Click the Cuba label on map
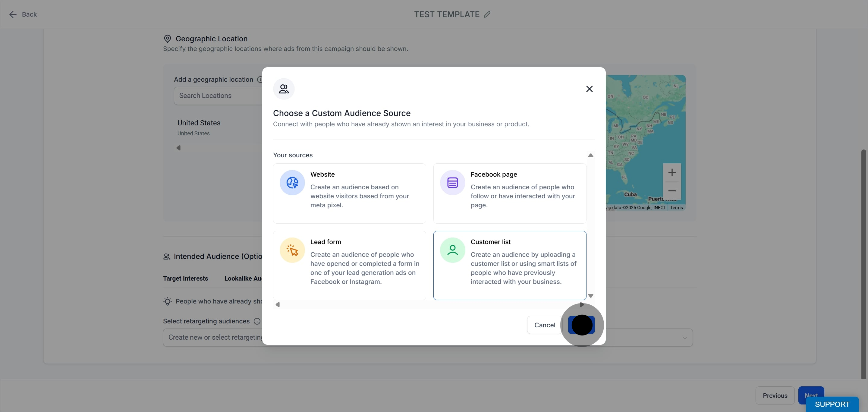Screen dimensions: 868x412 (630, 194)
